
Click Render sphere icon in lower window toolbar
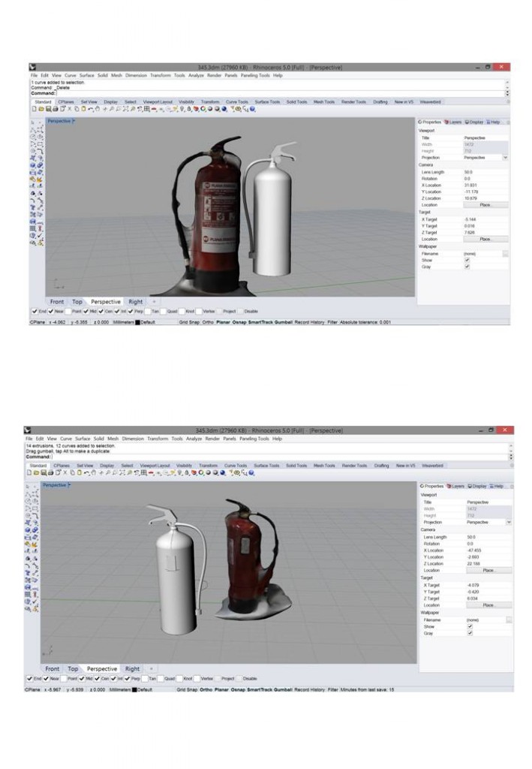click(x=222, y=473)
